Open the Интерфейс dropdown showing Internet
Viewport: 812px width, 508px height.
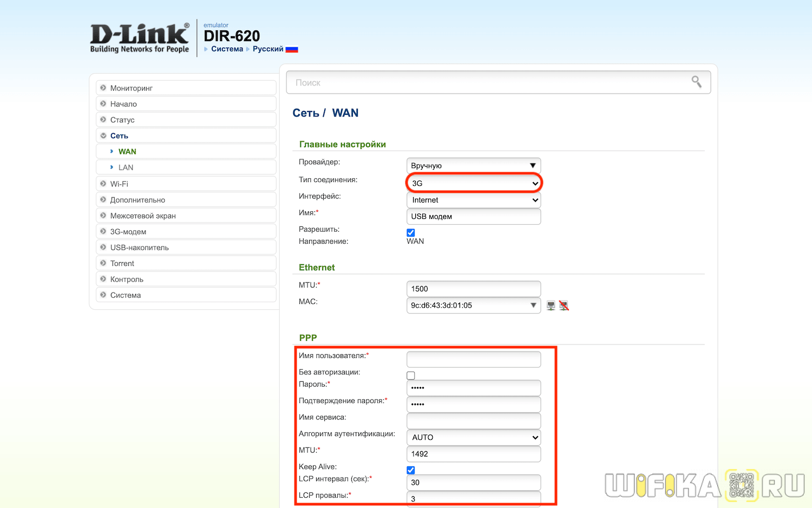[x=474, y=200]
